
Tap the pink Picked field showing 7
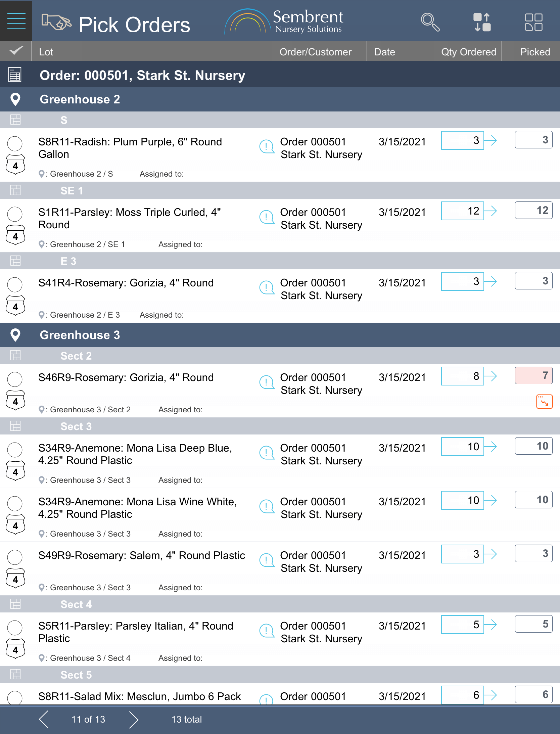(533, 375)
